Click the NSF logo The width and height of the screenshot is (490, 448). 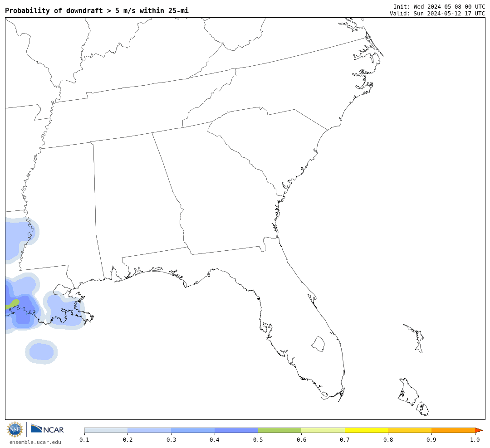click(x=15, y=429)
